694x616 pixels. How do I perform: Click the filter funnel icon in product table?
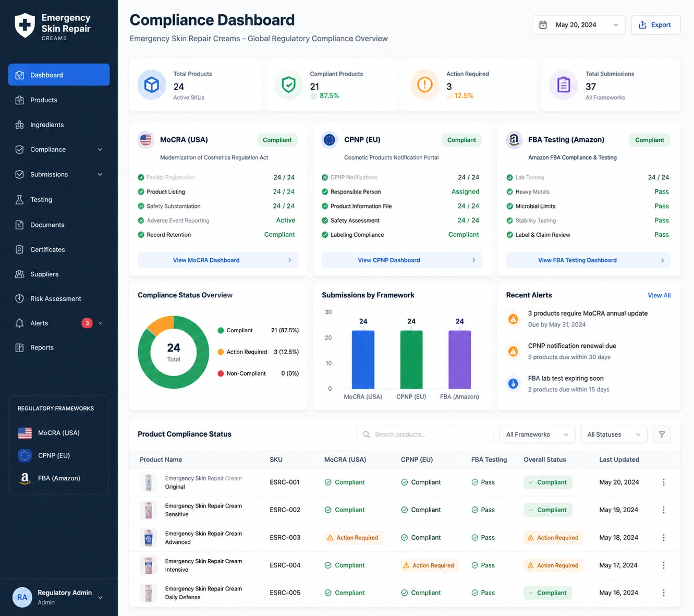(x=662, y=434)
